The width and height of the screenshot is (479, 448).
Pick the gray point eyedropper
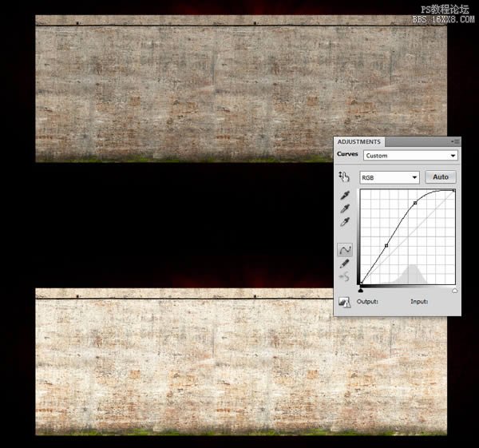(x=345, y=208)
